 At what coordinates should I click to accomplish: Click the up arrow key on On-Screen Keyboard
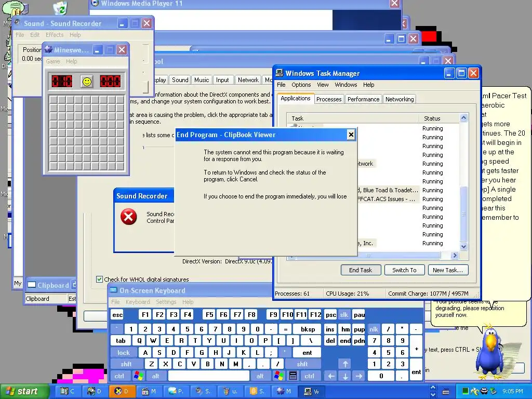(x=345, y=364)
